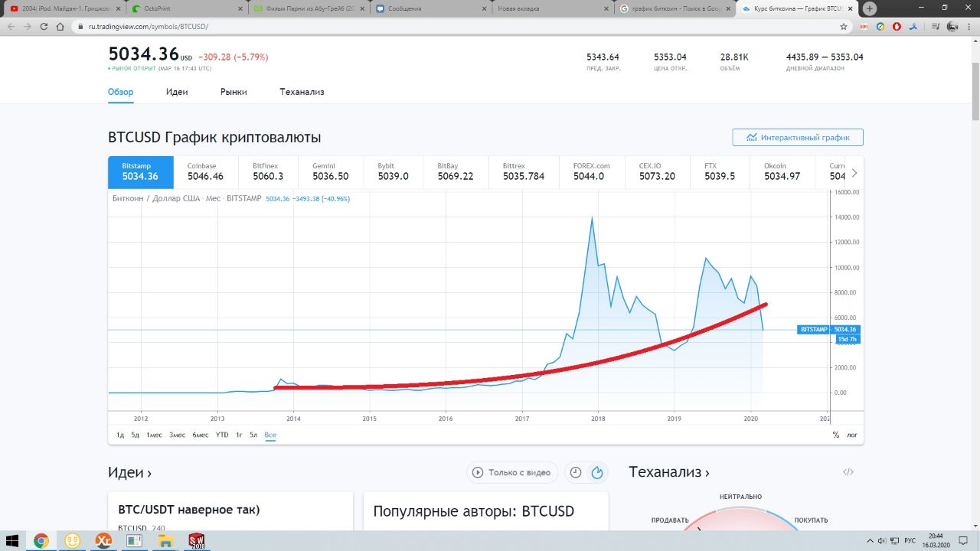Select the 1д time range
This screenshot has height=551, width=980.
(x=120, y=435)
